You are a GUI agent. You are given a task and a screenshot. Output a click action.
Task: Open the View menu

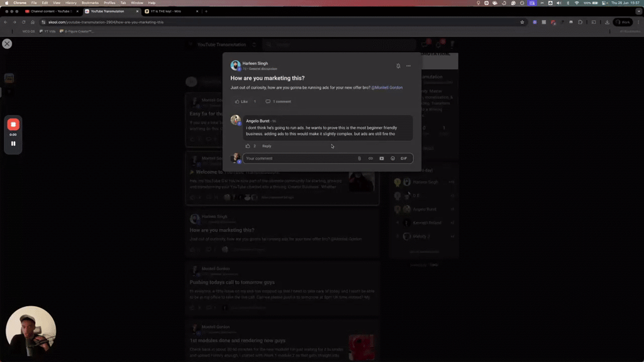(56, 3)
